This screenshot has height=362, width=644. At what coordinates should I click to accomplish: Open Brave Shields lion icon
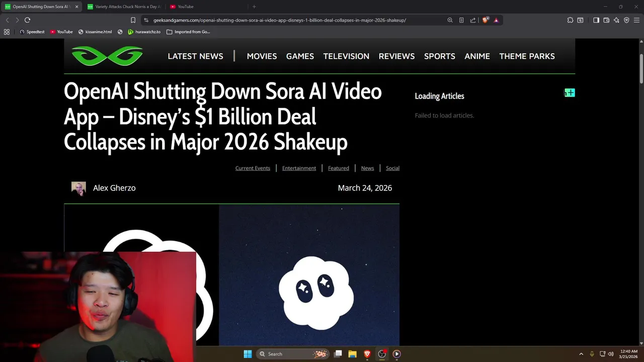pyautogui.click(x=485, y=20)
